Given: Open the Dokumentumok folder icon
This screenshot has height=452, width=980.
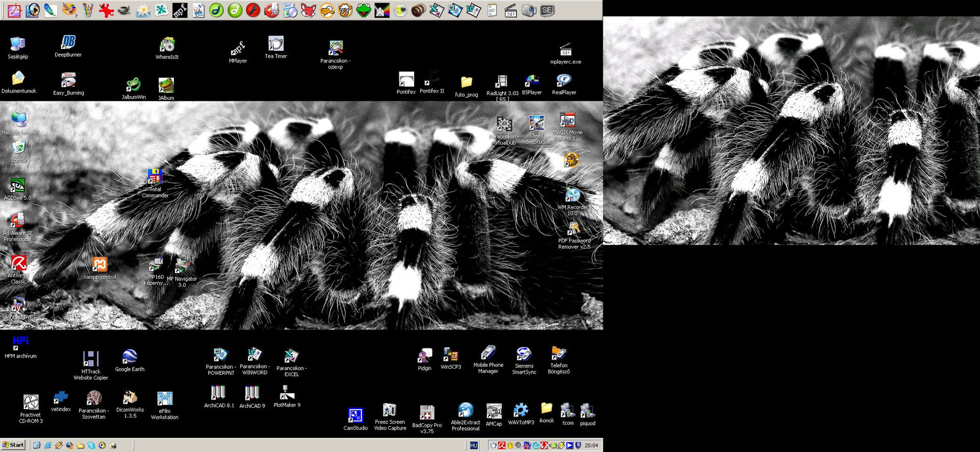Looking at the screenshot, I should [x=18, y=82].
